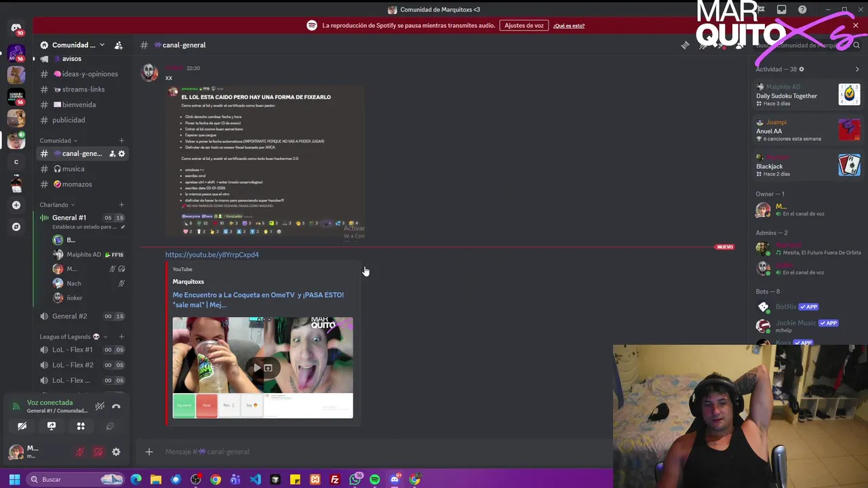The height and width of the screenshot is (488, 868).
Task: Collapse the League of Legends category
Action: [73, 337]
